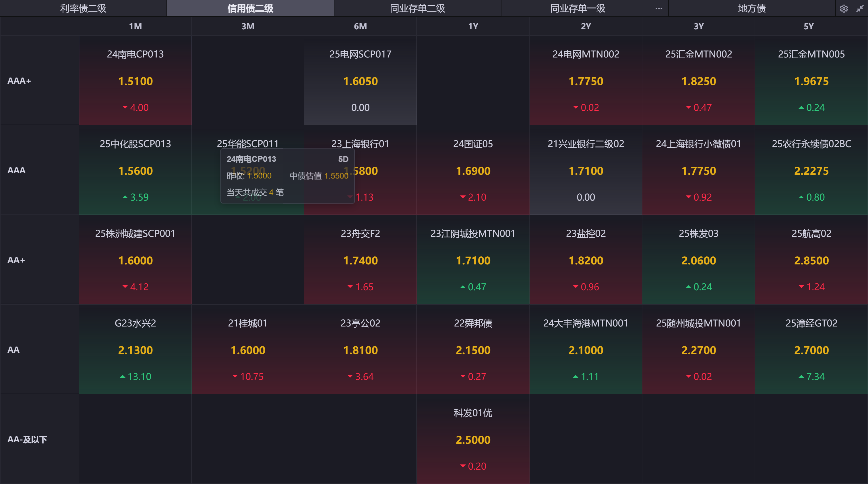
Task: Click the 25漳经GT02 tile
Action: (x=811, y=350)
